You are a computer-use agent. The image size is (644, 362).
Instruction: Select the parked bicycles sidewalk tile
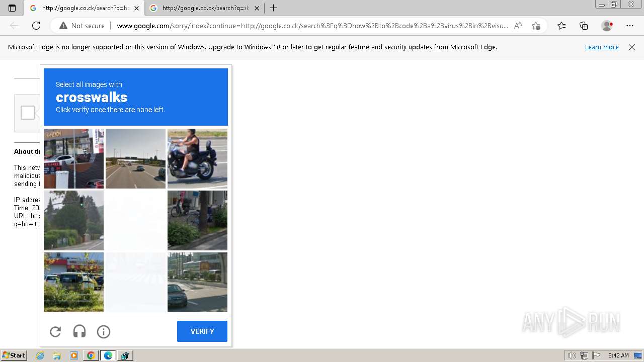tap(197, 220)
